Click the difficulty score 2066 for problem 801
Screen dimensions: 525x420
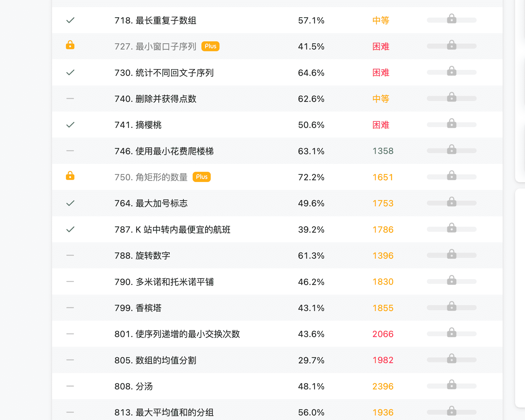pyautogui.click(x=383, y=334)
